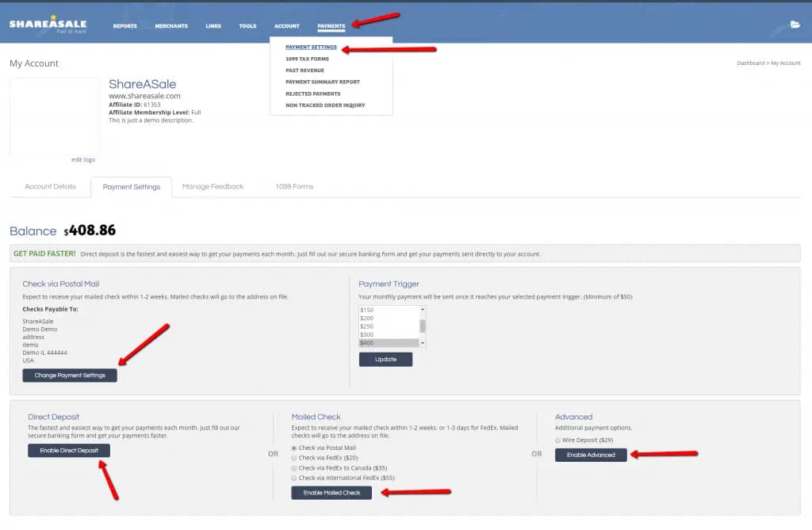Viewport: 812px width, 530px height.
Task: Click Enable Direct Deposit button
Action: pyautogui.click(x=69, y=450)
